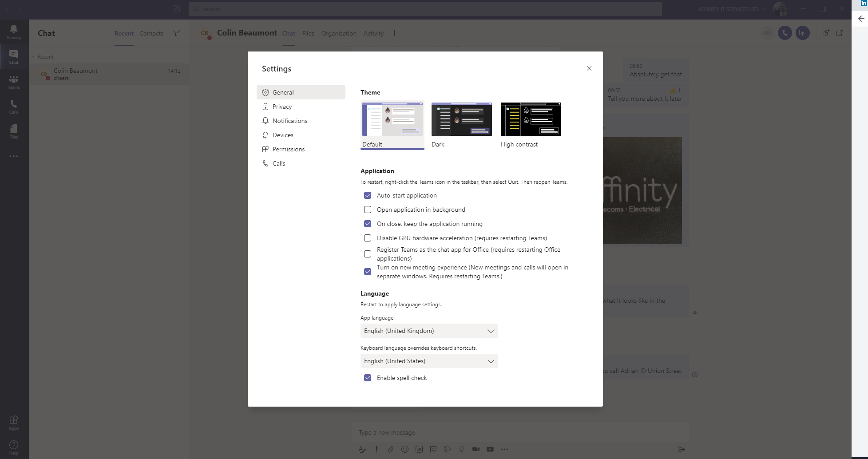Screen dimensions: 868x459
Task: Open the Help icon in sidebar
Action: click(x=14, y=447)
